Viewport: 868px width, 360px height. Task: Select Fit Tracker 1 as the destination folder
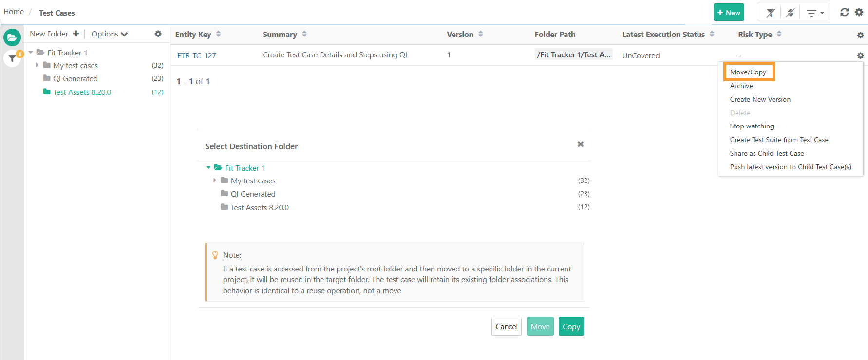click(245, 168)
